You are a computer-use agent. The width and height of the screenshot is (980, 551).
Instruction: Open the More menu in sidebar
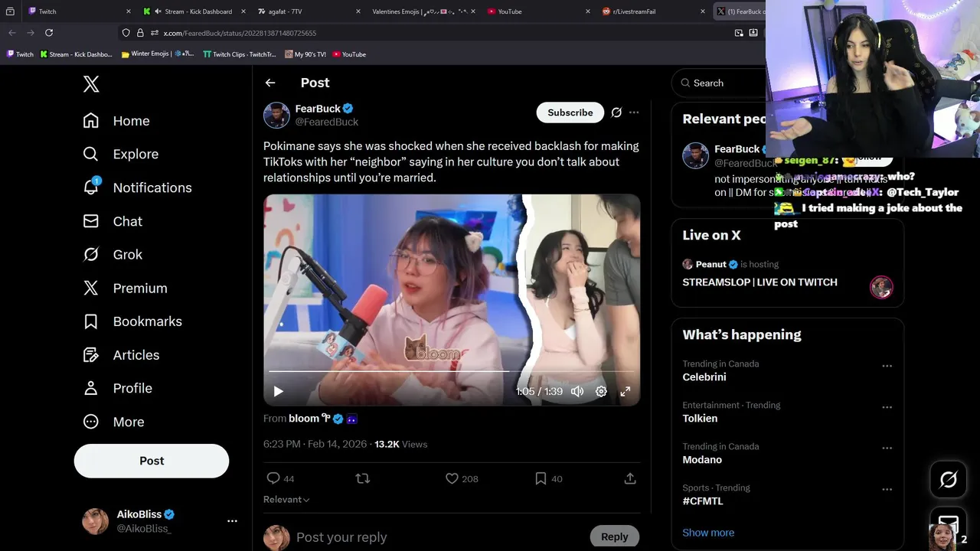(113, 422)
